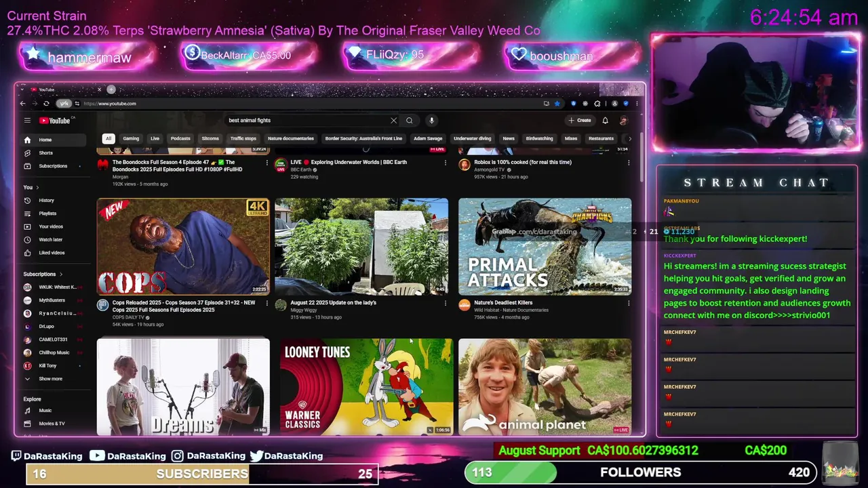Image resolution: width=868 pixels, height=488 pixels.
Task: Open more options for Boondocks video
Action: (x=267, y=163)
